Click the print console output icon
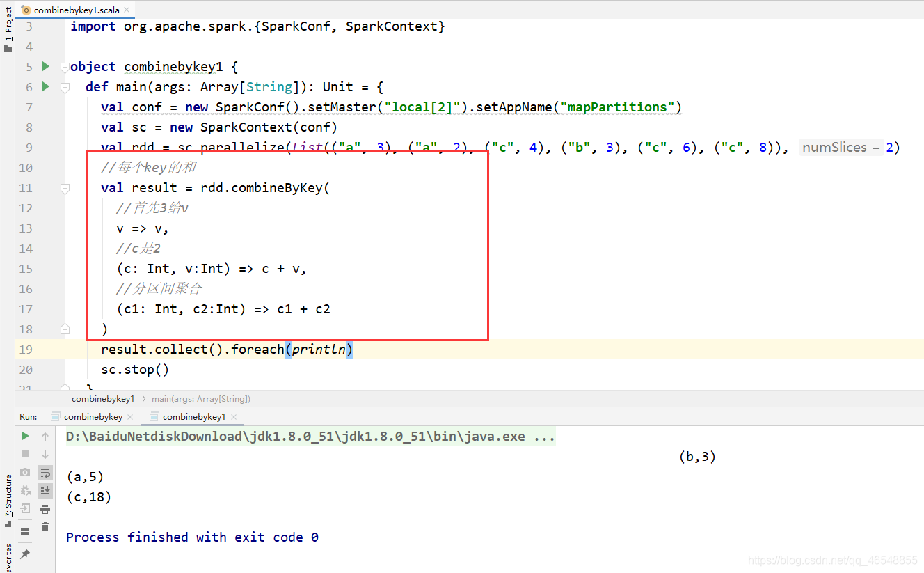 click(45, 509)
